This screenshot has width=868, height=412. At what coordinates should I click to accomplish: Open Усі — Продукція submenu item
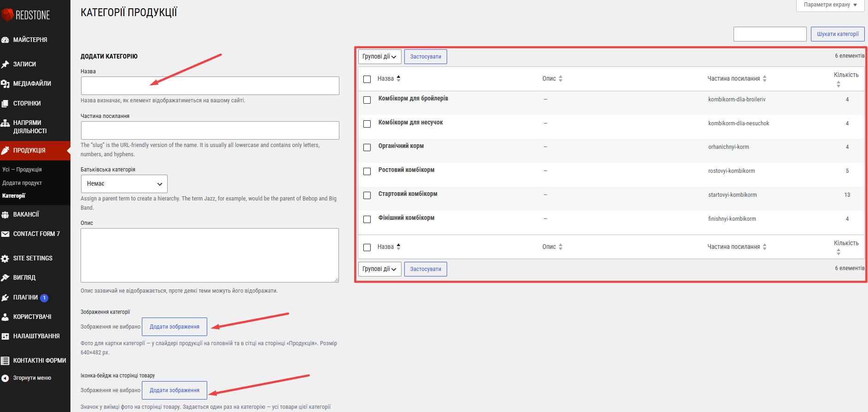22,170
